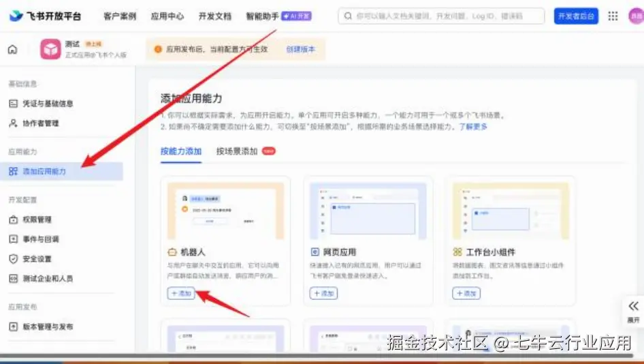Click the 网页应用 card preview image
Image resolution: width=644 pixels, height=364 pixels.
point(368,211)
